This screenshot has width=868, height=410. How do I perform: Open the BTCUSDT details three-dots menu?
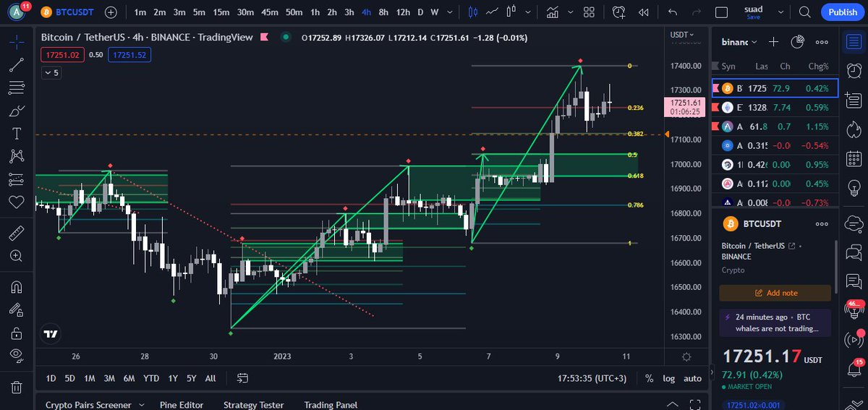822,224
